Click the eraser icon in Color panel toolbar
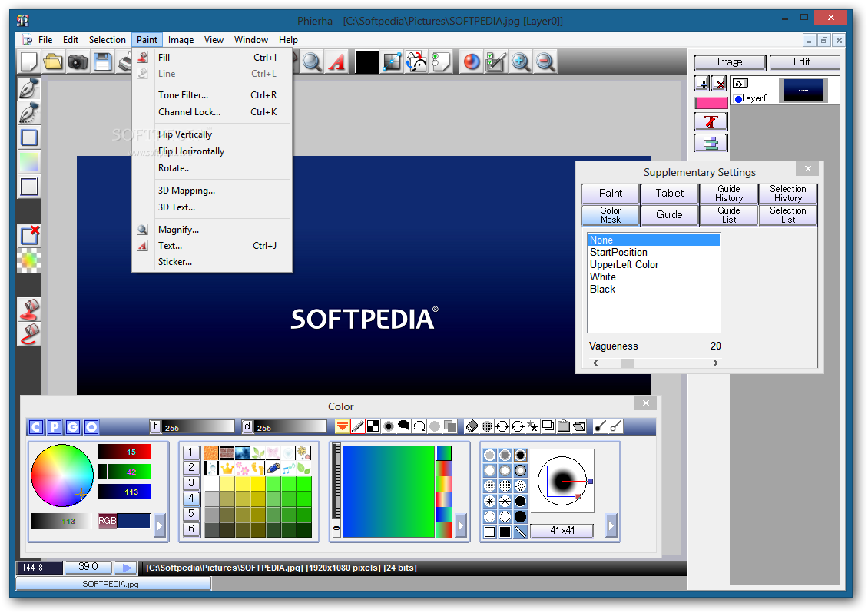 click(x=472, y=426)
